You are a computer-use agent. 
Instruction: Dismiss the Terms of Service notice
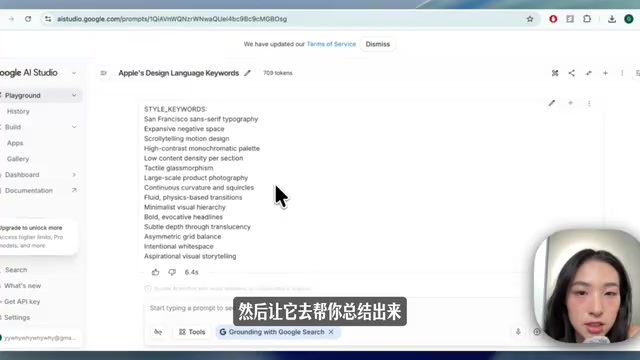point(378,44)
